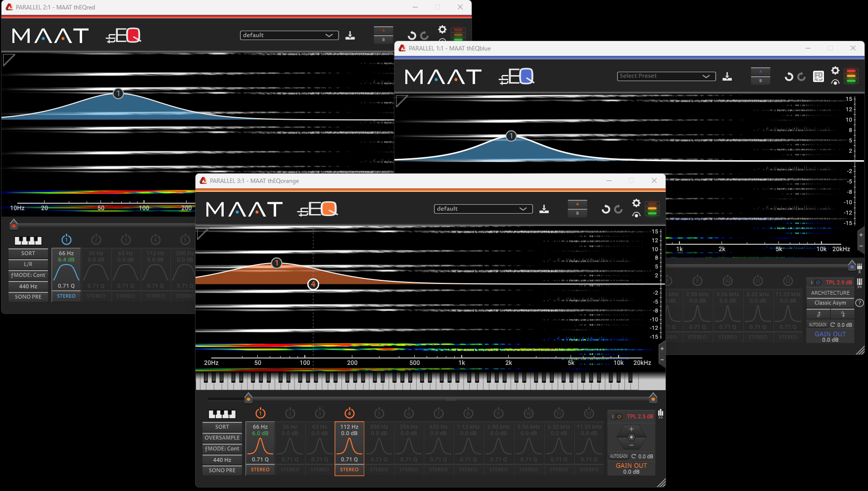Click SONO PRE button in thEQorange
Viewport: 868px width, 491px height.
tap(222, 470)
